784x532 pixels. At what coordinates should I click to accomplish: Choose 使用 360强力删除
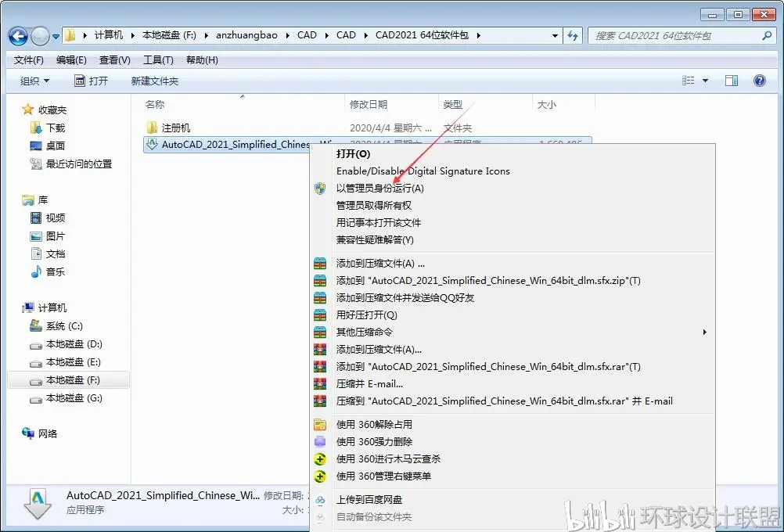click(374, 441)
